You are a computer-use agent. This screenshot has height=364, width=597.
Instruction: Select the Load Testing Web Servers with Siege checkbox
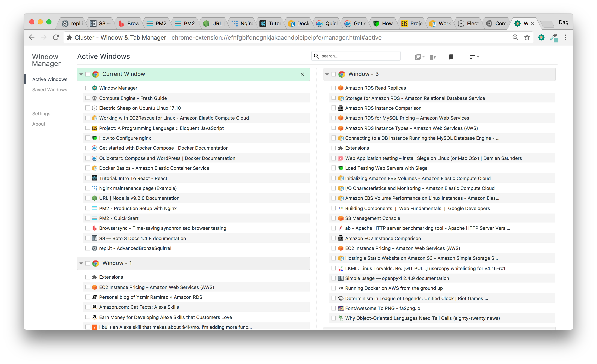(334, 168)
